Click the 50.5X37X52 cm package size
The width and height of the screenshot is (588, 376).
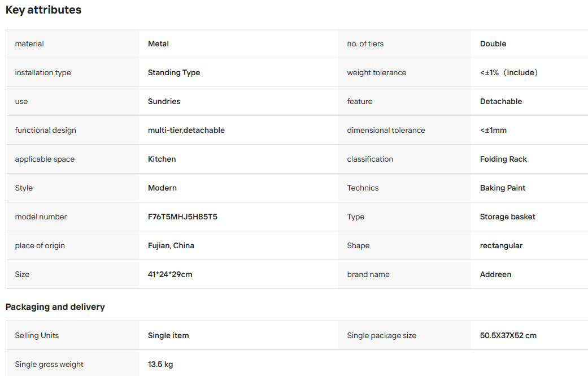coord(508,335)
